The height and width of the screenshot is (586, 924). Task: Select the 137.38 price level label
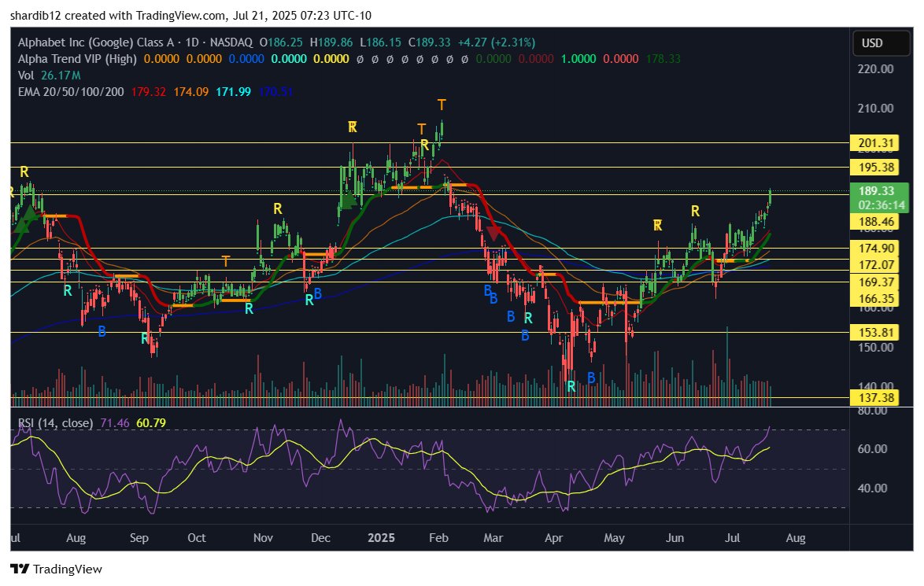pos(876,398)
